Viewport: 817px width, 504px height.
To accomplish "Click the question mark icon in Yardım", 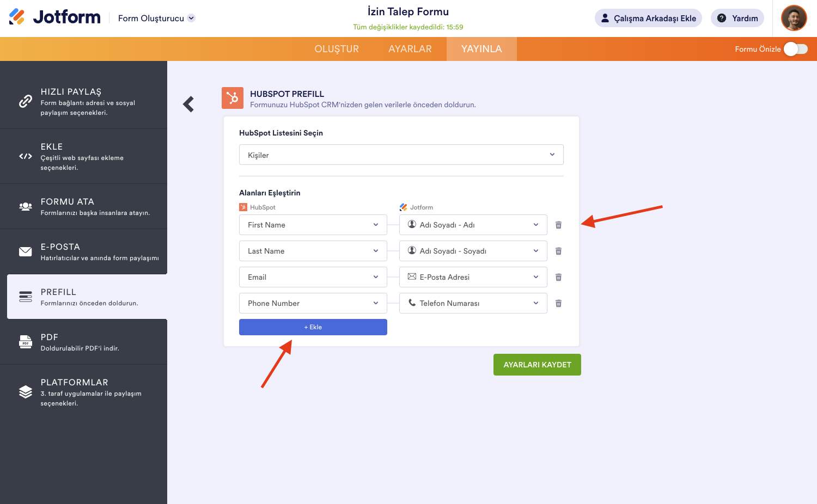I will coord(722,18).
